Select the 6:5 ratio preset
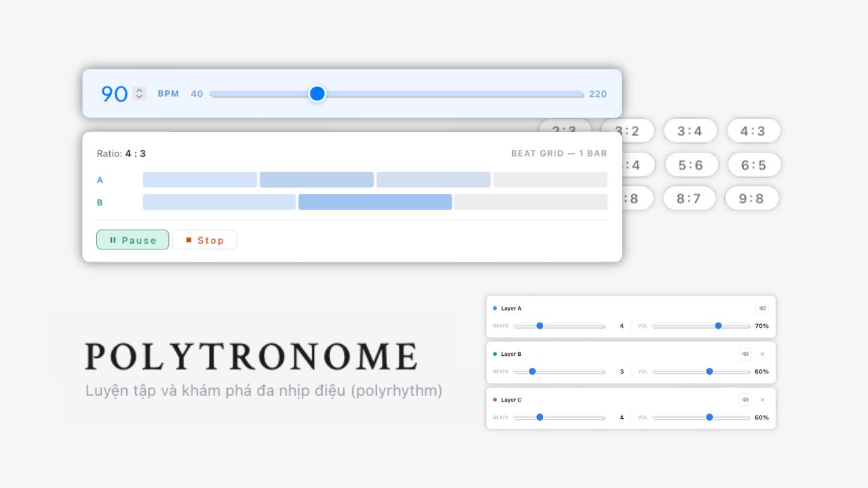This screenshot has width=868, height=488. (x=753, y=165)
